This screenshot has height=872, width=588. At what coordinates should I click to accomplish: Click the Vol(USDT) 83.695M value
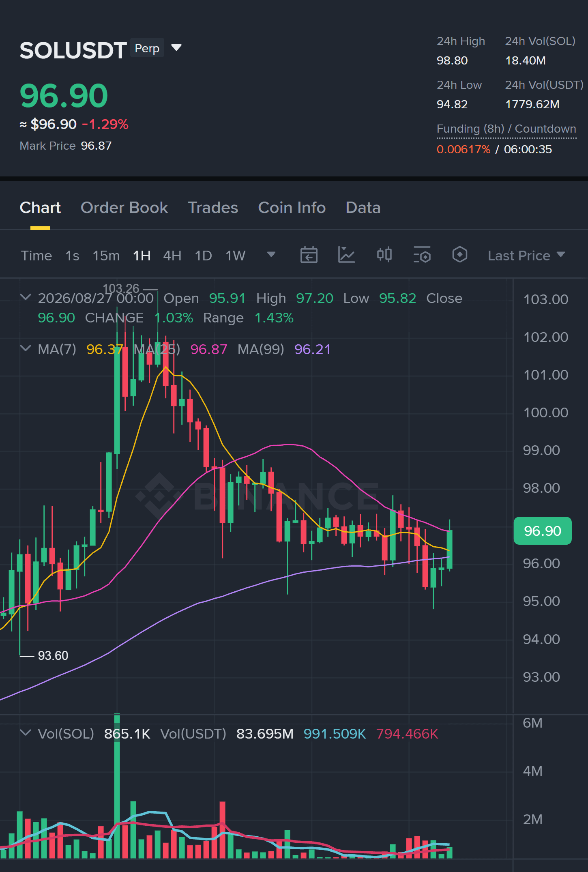point(265,734)
